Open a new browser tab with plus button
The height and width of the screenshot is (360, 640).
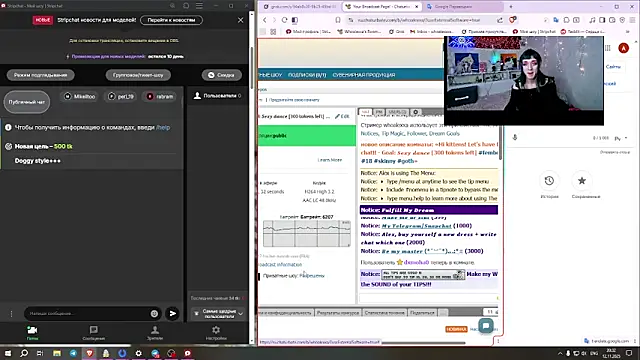point(511,7)
